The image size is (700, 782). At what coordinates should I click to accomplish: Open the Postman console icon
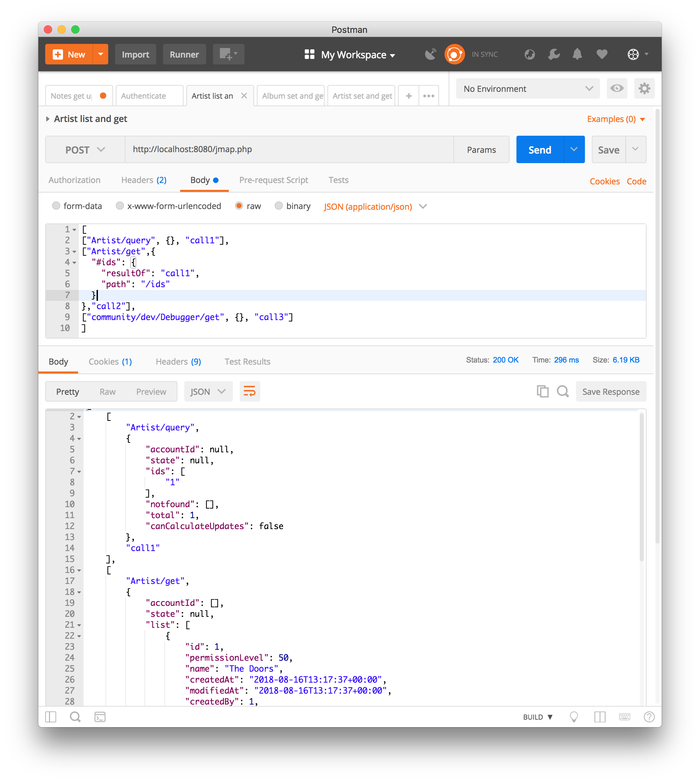point(100,717)
